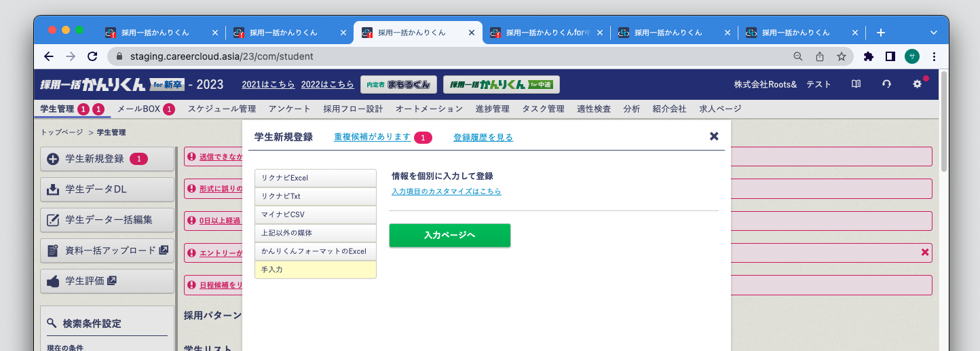
Task: Close the active browser tab
Action: pyautogui.click(x=472, y=33)
